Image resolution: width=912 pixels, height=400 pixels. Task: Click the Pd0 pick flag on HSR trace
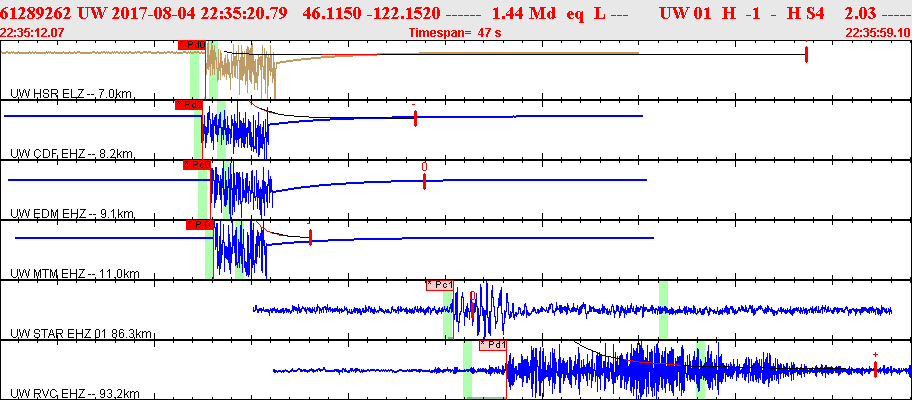click(191, 45)
